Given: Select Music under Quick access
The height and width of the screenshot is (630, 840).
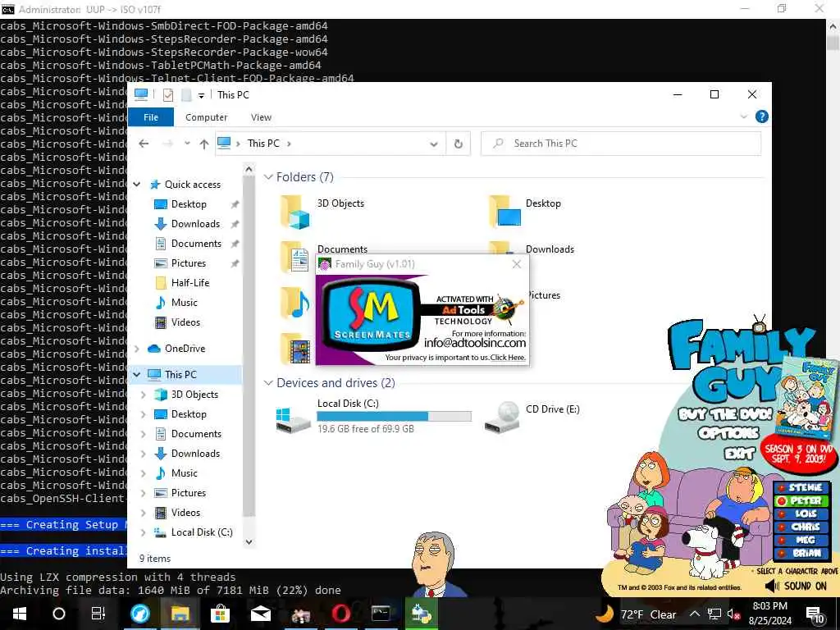Looking at the screenshot, I should coord(184,302).
